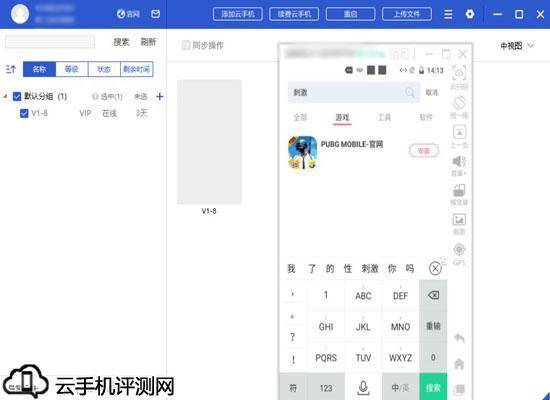550x400 pixels.
Task: Toggle the 同步操作 checkbox
Action: [x=186, y=45]
